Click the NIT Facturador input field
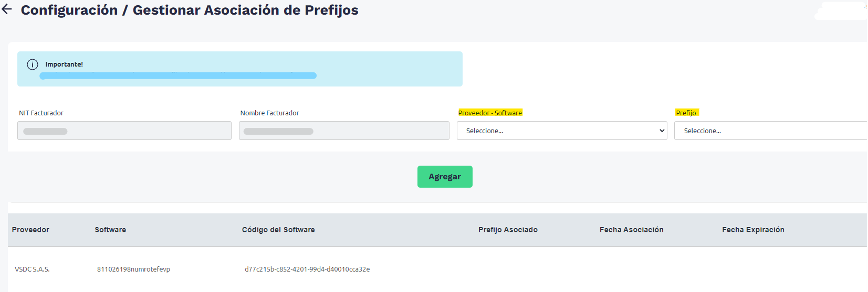This screenshot has width=868, height=292. [124, 131]
